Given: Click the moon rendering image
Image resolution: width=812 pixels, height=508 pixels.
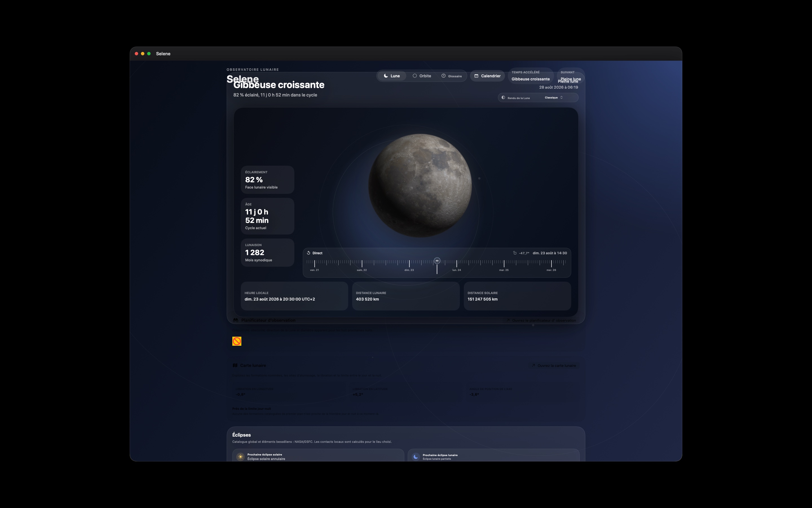Looking at the screenshot, I should [420, 185].
